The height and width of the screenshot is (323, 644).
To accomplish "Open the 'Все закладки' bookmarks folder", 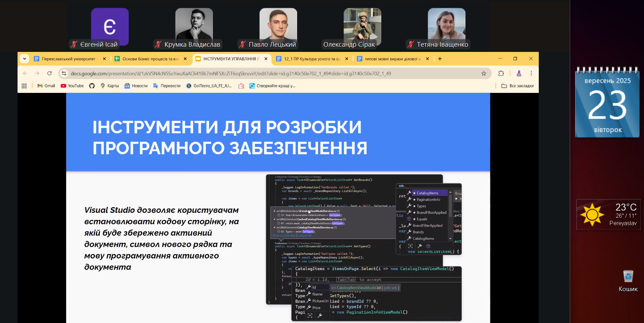I will pyautogui.click(x=517, y=86).
